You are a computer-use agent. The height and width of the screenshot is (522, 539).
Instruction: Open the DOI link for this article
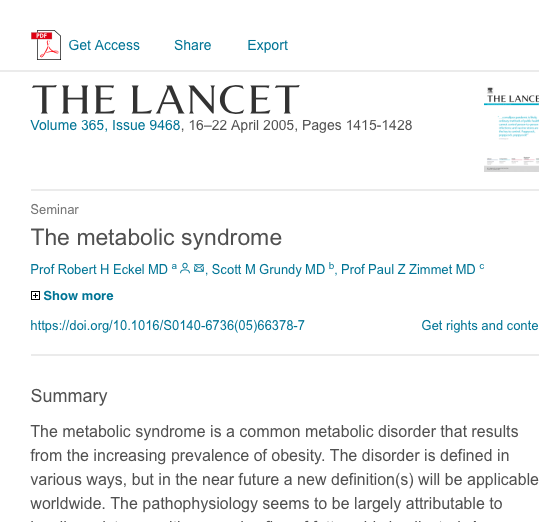167,325
